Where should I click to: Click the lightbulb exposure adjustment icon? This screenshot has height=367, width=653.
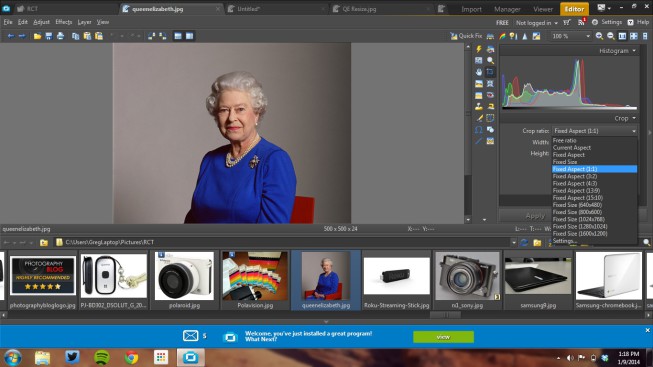tap(513, 36)
